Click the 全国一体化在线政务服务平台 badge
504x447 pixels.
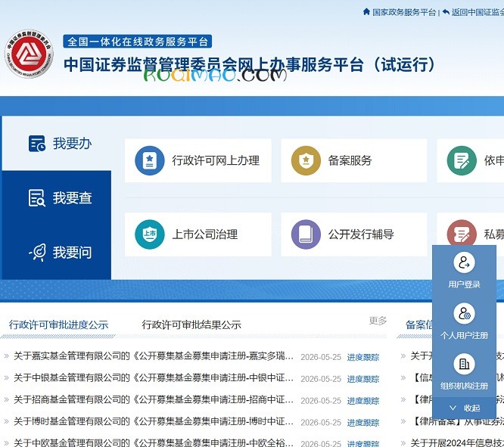pyautogui.click(x=137, y=42)
